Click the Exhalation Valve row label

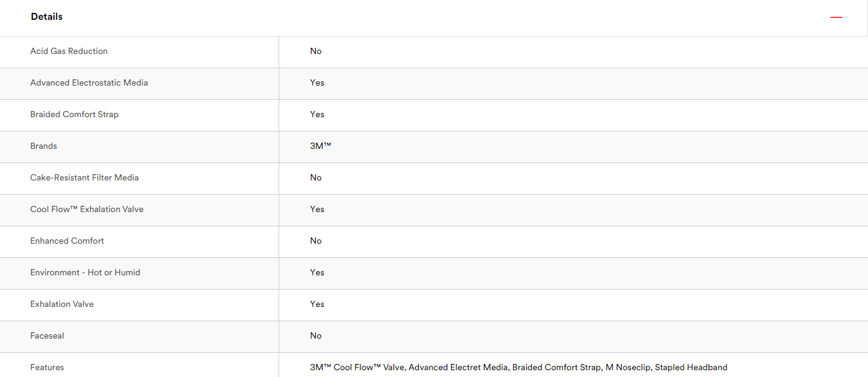tap(62, 304)
